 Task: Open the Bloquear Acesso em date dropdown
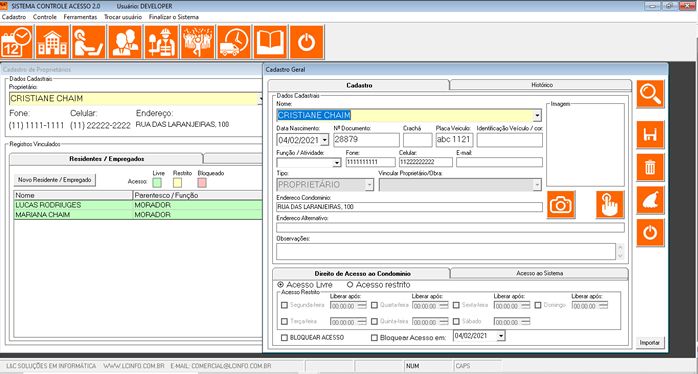[x=501, y=336]
